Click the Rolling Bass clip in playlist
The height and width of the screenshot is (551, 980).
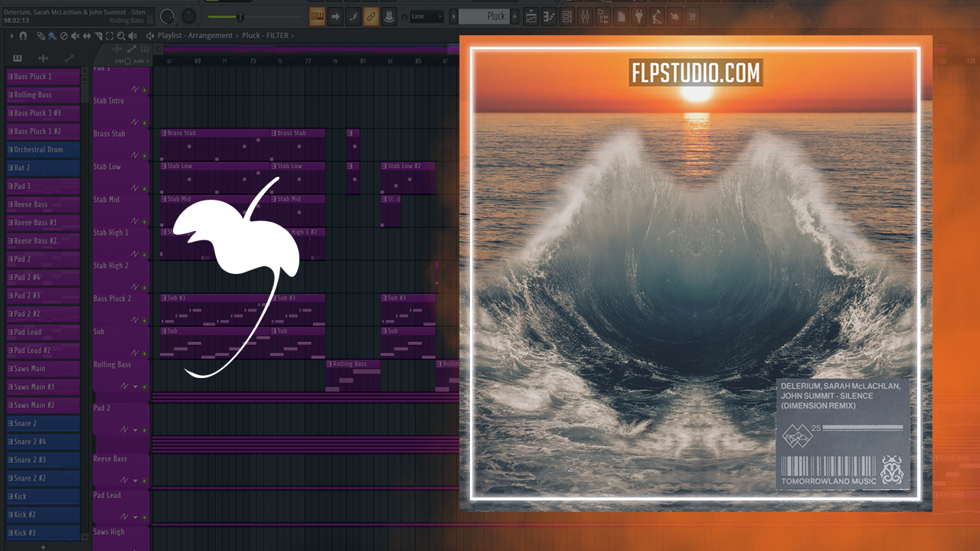(x=354, y=365)
